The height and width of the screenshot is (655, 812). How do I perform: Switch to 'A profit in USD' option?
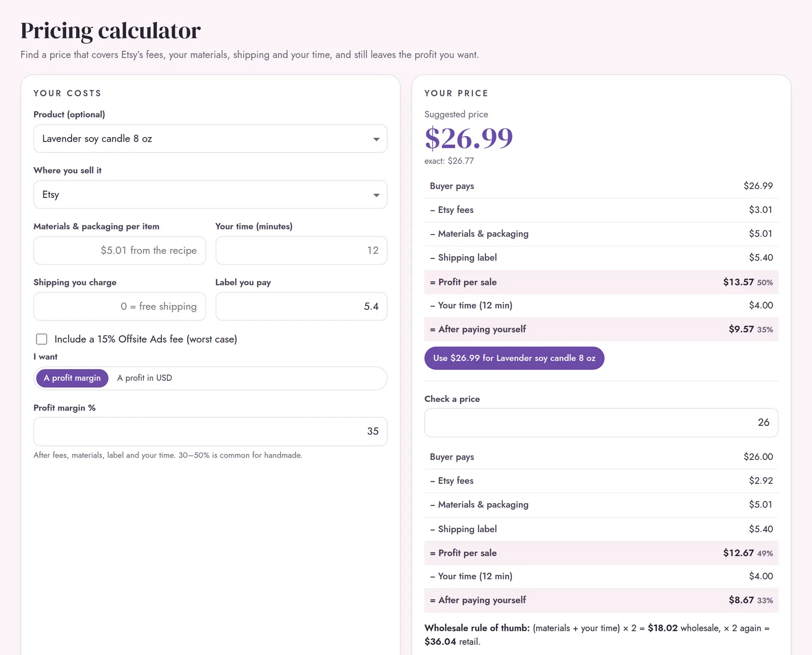pyautogui.click(x=145, y=378)
